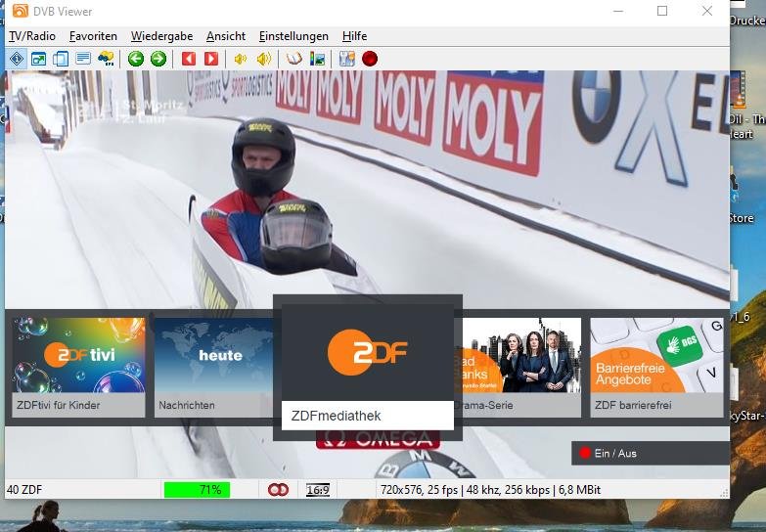
Task: Open the TV/Radio menu
Action: tap(32, 36)
